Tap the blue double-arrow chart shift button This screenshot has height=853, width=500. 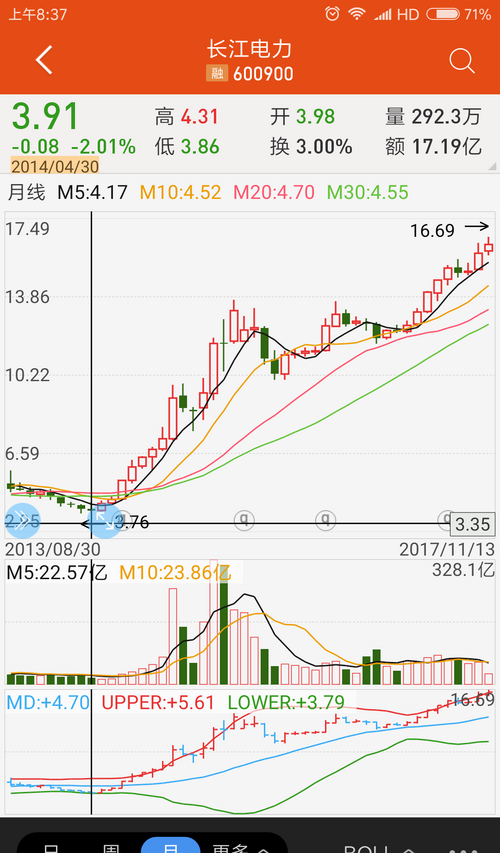tap(23, 521)
